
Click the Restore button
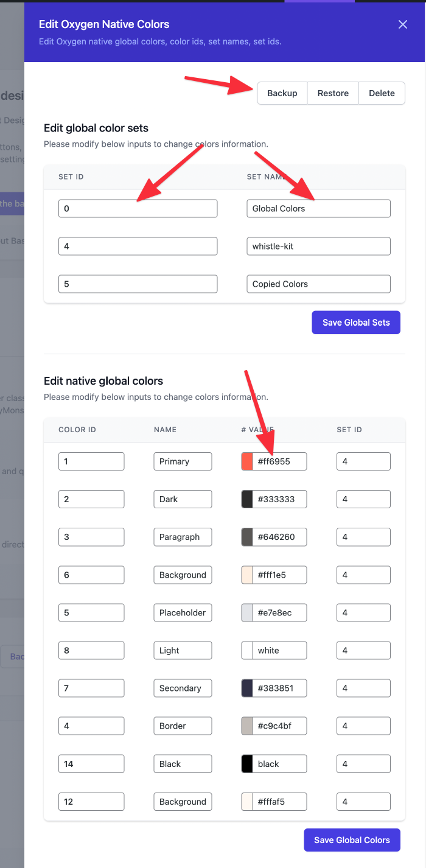pos(332,93)
